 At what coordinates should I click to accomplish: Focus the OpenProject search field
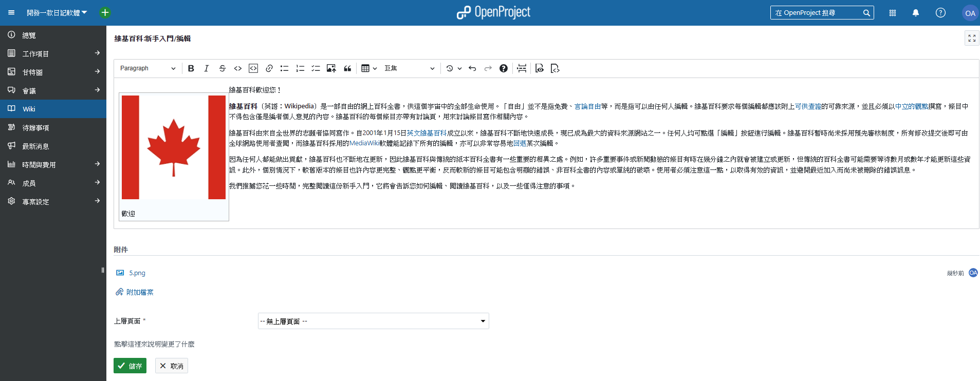(x=817, y=13)
